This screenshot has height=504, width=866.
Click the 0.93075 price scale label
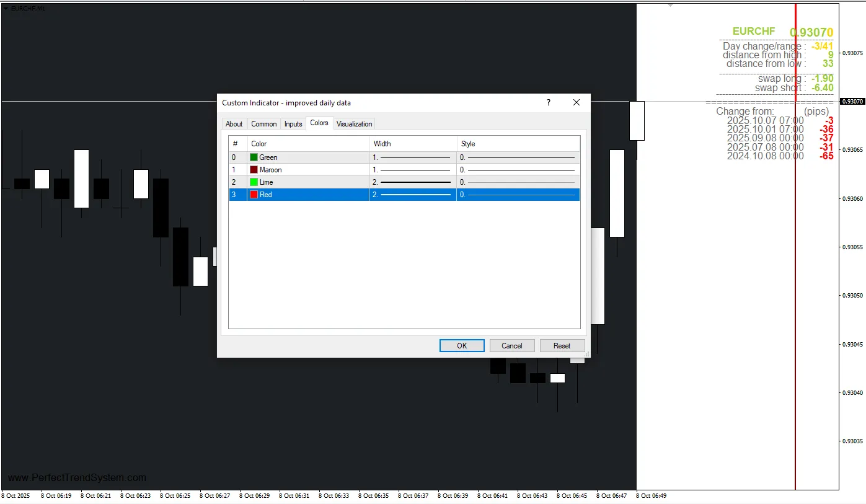coord(853,53)
